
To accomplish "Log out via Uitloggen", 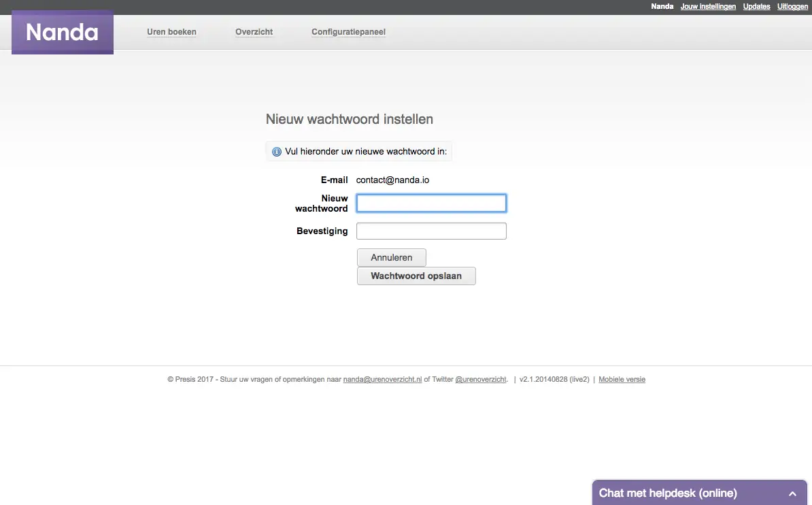I will pyautogui.click(x=792, y=6).
